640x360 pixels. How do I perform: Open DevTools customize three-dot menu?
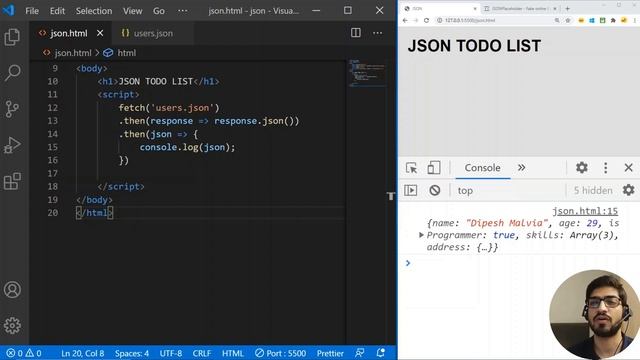605,168
